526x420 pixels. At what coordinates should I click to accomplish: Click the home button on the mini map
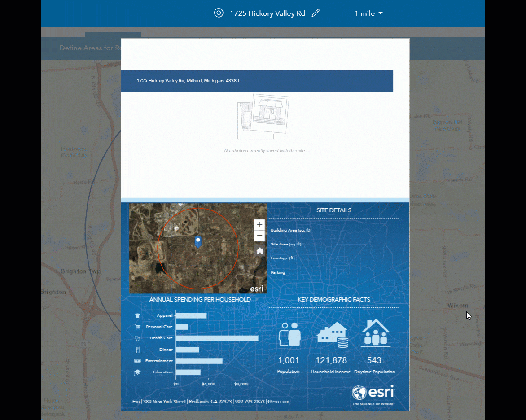point(259,250)
